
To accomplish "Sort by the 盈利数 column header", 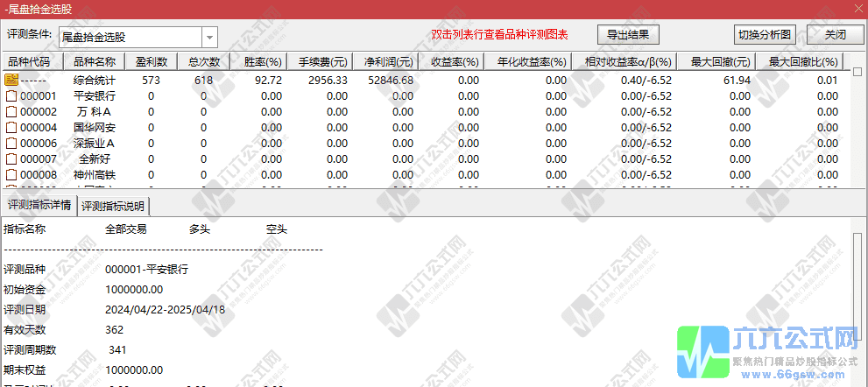I will tap(152, 62).
